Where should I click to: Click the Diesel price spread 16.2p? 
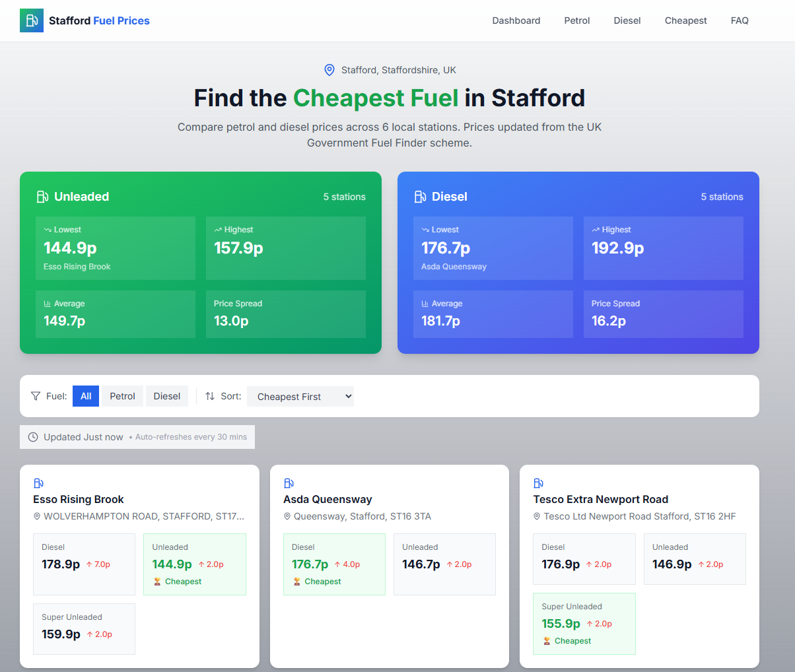(609, 321)
